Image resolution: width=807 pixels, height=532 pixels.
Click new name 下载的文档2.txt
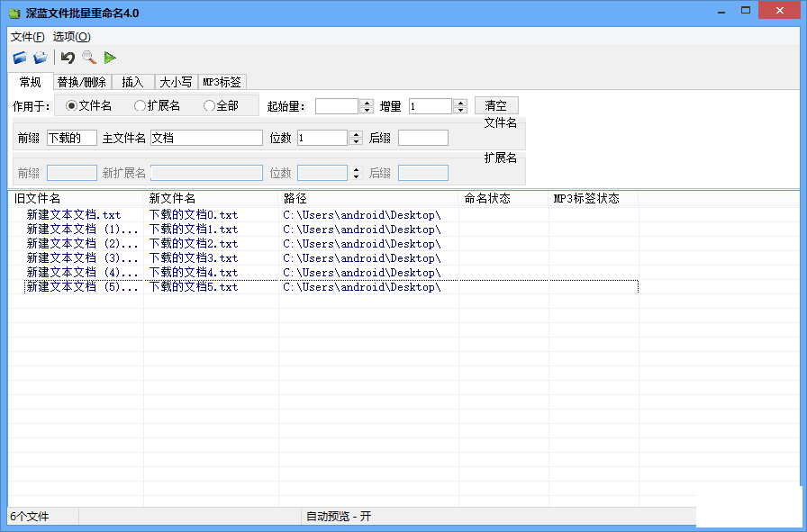coord(194,243)
